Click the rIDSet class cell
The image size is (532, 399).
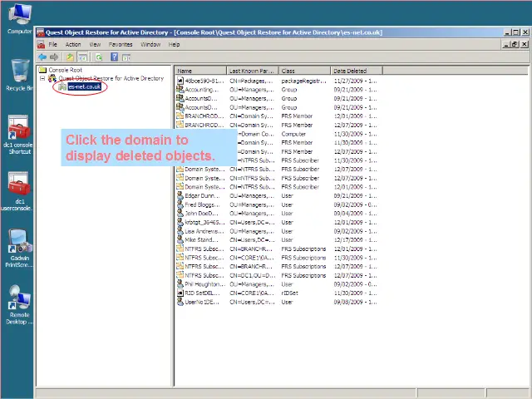point(289,293)
